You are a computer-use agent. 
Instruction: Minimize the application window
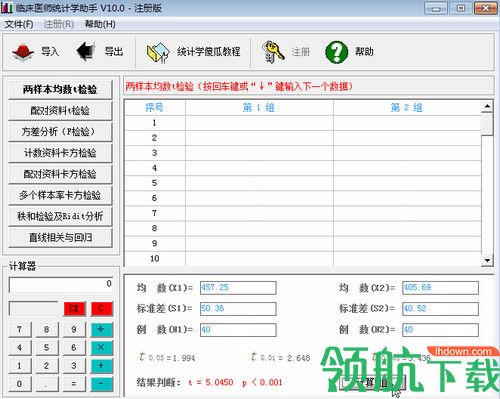pos(435,8)
